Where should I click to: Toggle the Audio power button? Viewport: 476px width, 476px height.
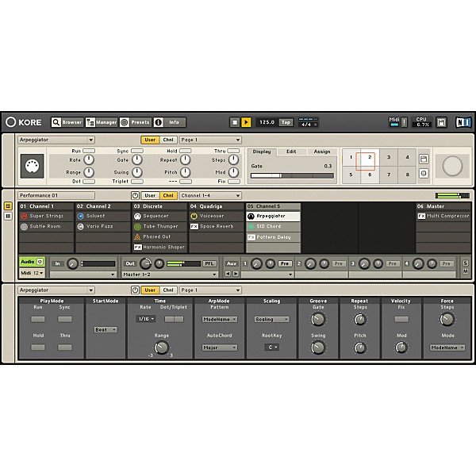[x=40, y=262]
